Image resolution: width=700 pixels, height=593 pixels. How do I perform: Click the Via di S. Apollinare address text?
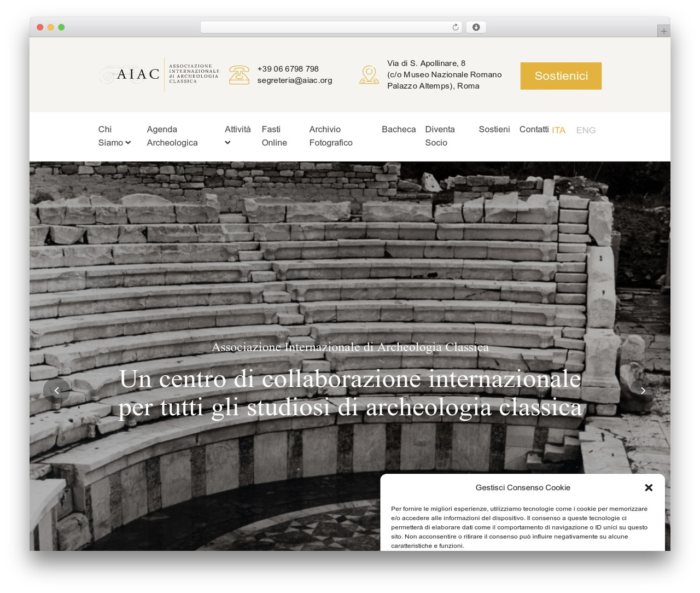point(444,74)
